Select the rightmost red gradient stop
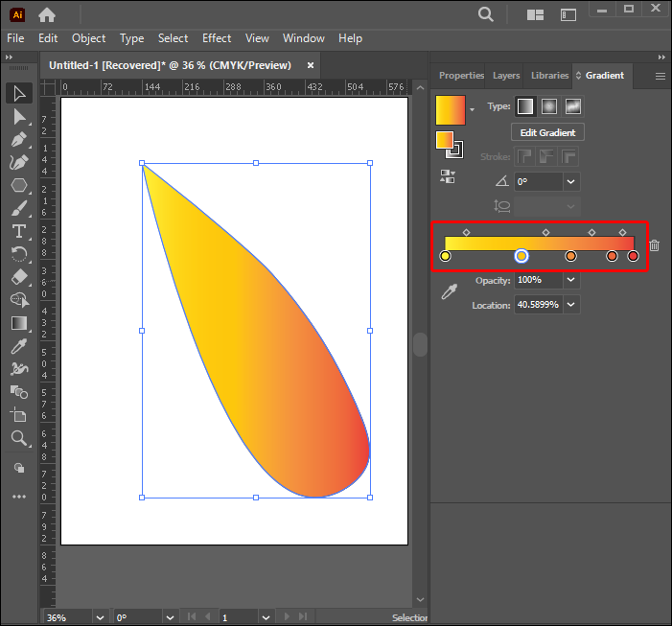This screenshot has height=626, width=672. pos(633,256)
